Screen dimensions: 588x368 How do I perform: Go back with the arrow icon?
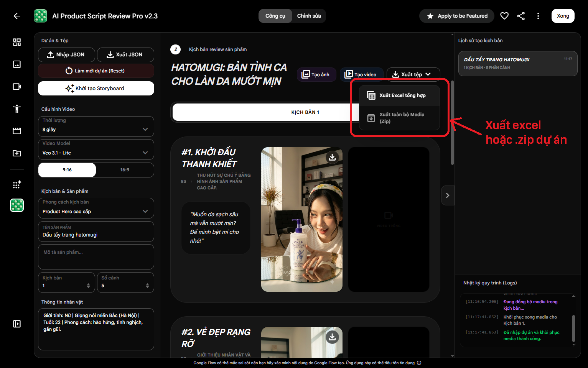17,16
